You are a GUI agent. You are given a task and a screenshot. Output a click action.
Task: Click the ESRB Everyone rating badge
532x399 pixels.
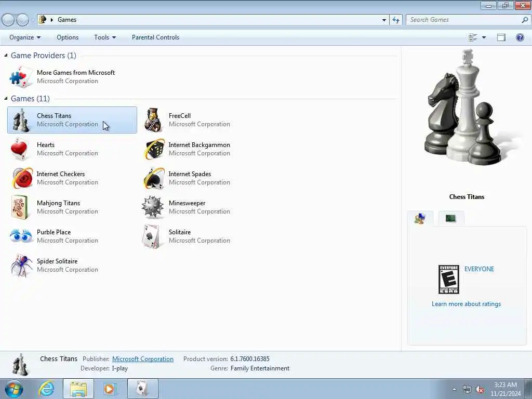pyautogui.click(x=448, y=280)
